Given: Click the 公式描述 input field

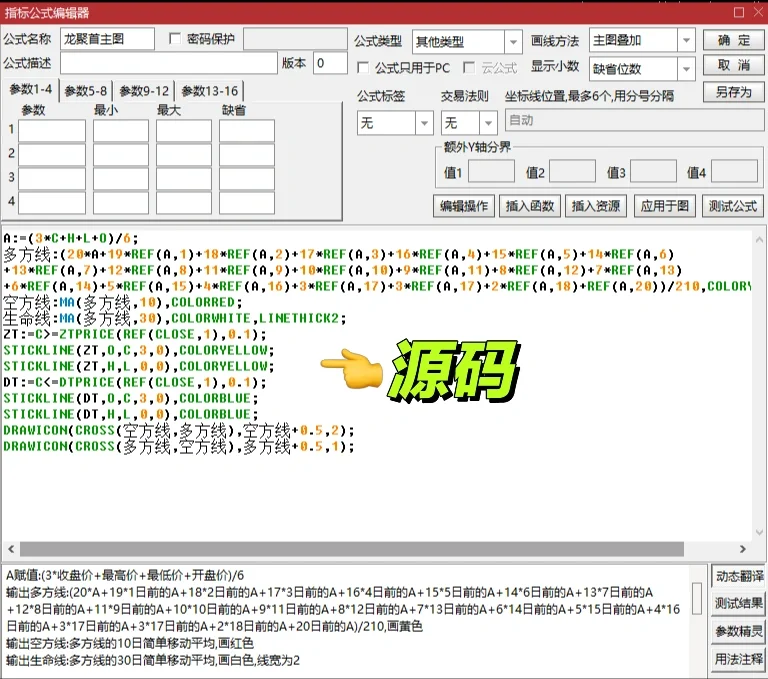Looking at the screenshot, I should (169, 63).
